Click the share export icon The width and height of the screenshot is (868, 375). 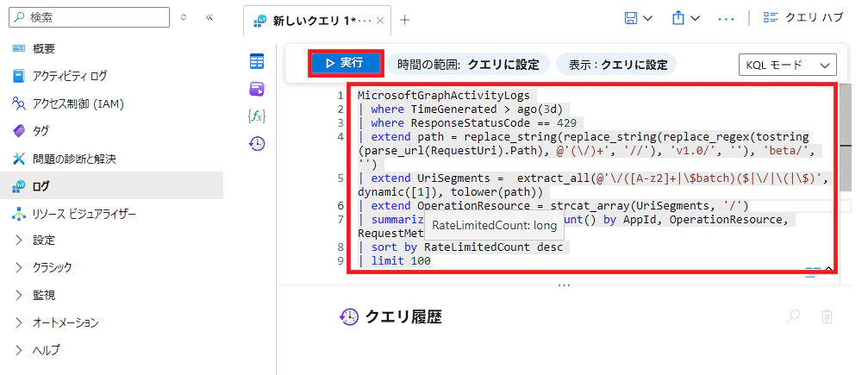pos(678,18)
